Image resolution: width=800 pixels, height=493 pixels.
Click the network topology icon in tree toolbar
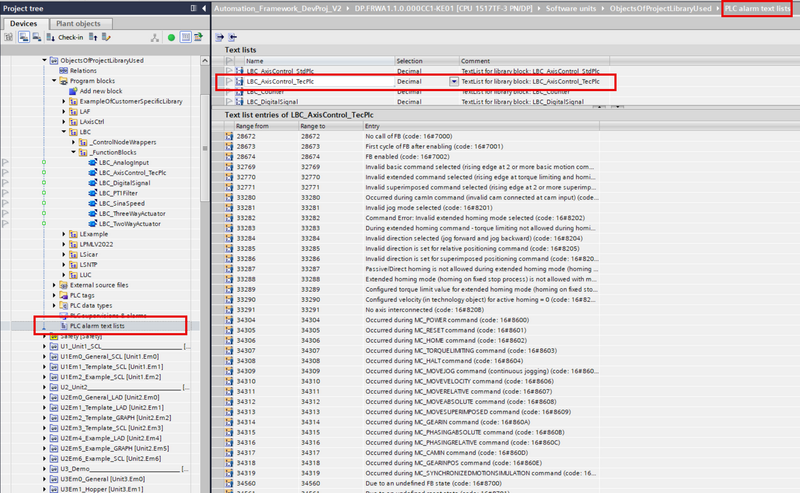155,37
